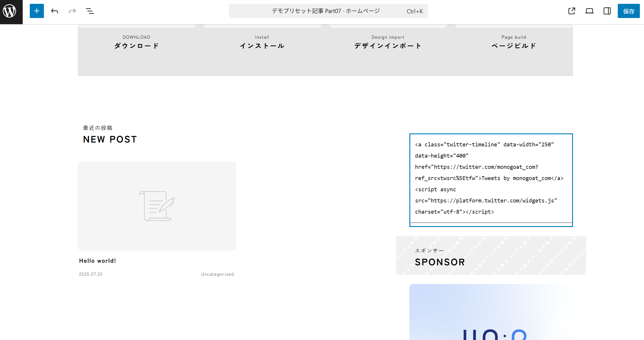The height and width of the screenshot is (340, 644).
Task: Click the Ctrl+K shortcut hint
Action: point(415,11)
